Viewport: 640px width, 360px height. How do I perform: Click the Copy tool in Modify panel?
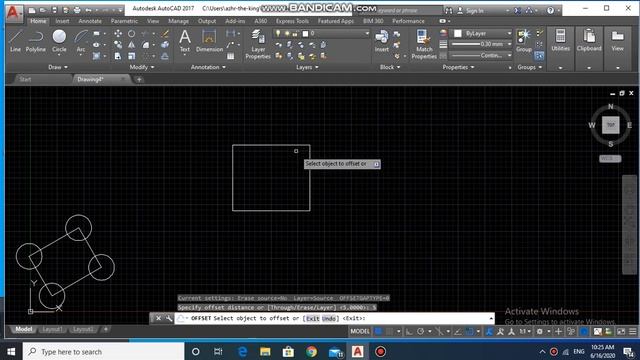click(118, 44)
